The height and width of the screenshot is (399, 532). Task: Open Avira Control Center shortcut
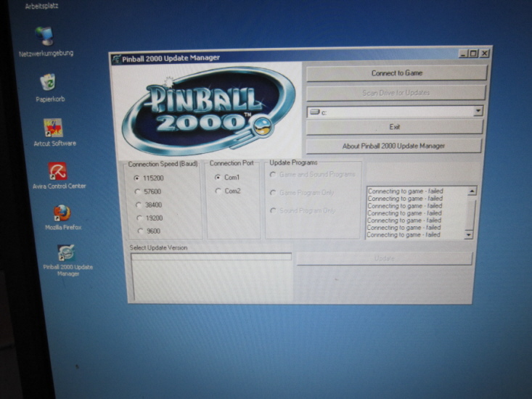(57, 171)
